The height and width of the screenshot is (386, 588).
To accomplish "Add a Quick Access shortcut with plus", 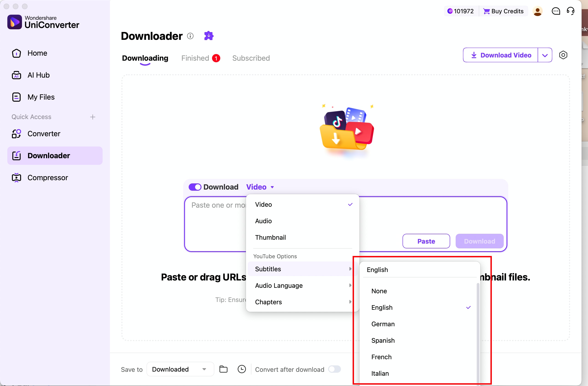I will click(93, 117).
